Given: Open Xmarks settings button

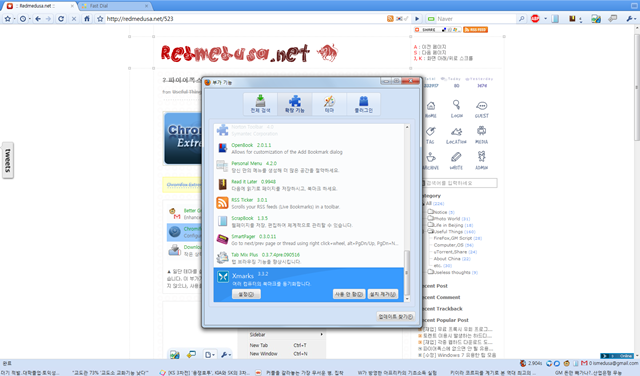Looking at the screenshot, I should [x=246, y=294].
